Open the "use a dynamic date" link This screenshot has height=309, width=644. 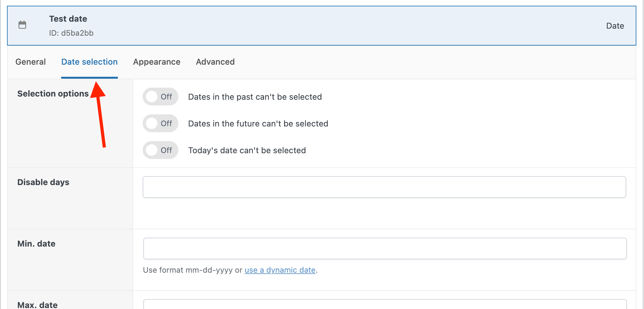[279, 270]
